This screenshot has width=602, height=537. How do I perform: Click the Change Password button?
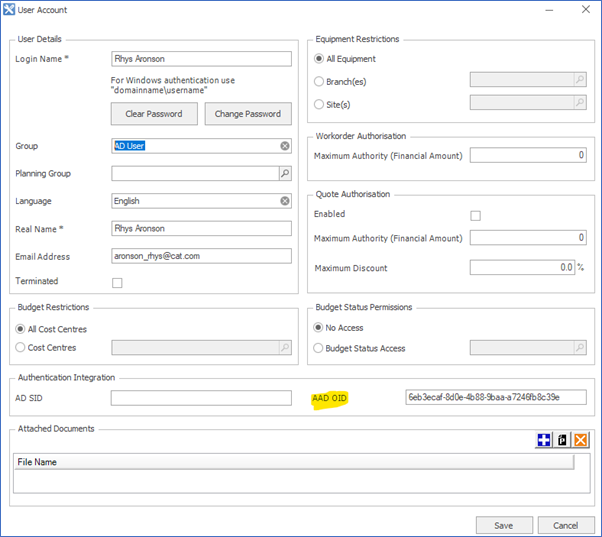(248, 114)
